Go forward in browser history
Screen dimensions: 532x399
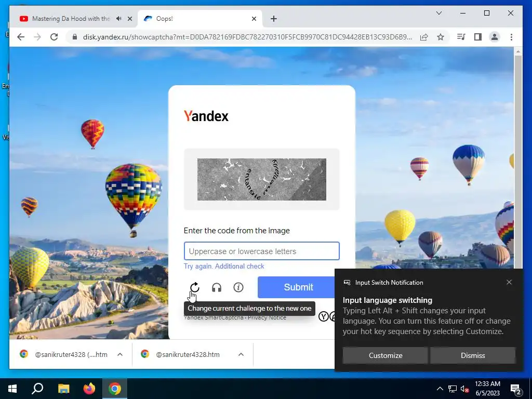coord(37,37)
